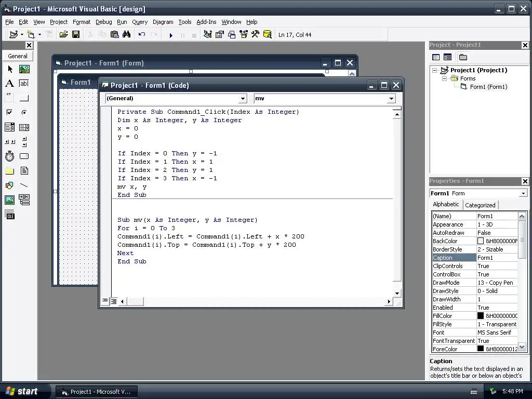This screenshot has width=532, height=399.
Task: Click the FillColor color swatch
Action: [481, 315]
